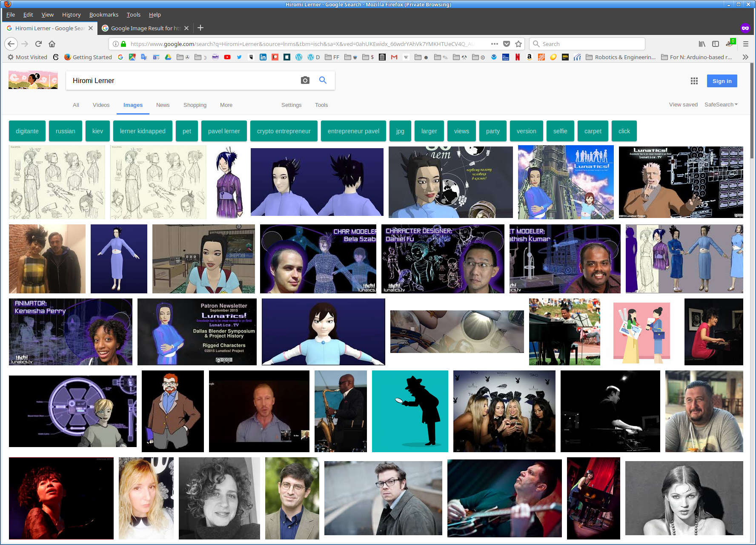
Task: Open the Bookmarks menu
Action: click(x=103, y=14)
